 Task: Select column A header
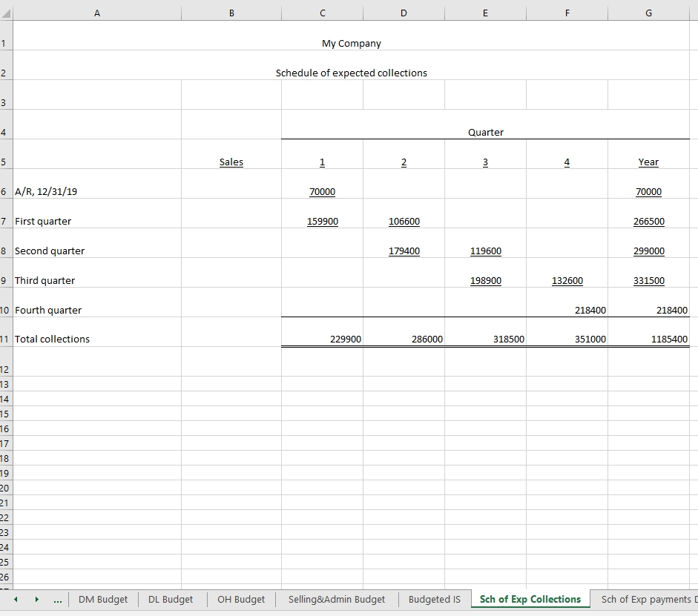coord(96,12)
